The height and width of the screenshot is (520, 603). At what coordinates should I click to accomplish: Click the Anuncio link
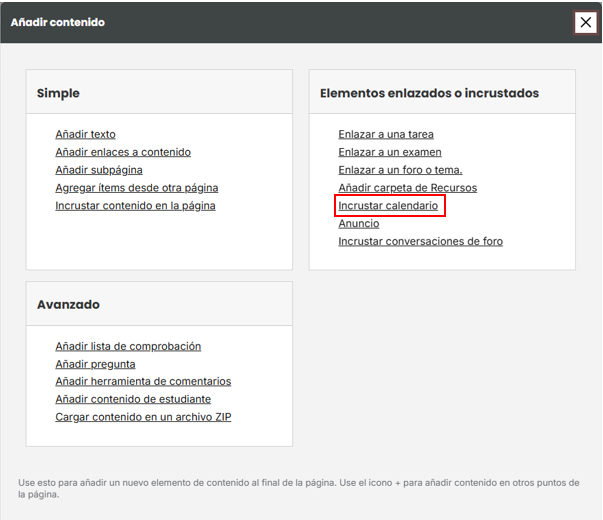tap(359, 224)
